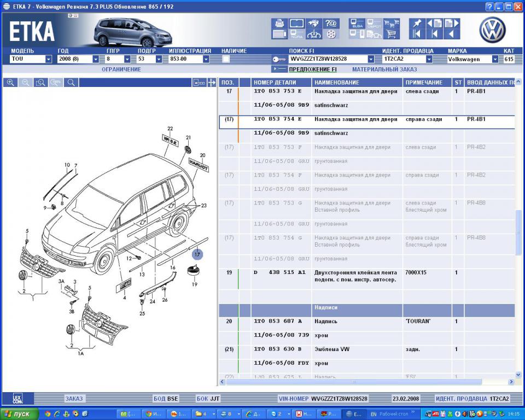Click the Windows 'пуск' Start button
The width and height of the screenshot is (525, 420).
[19, 414]
